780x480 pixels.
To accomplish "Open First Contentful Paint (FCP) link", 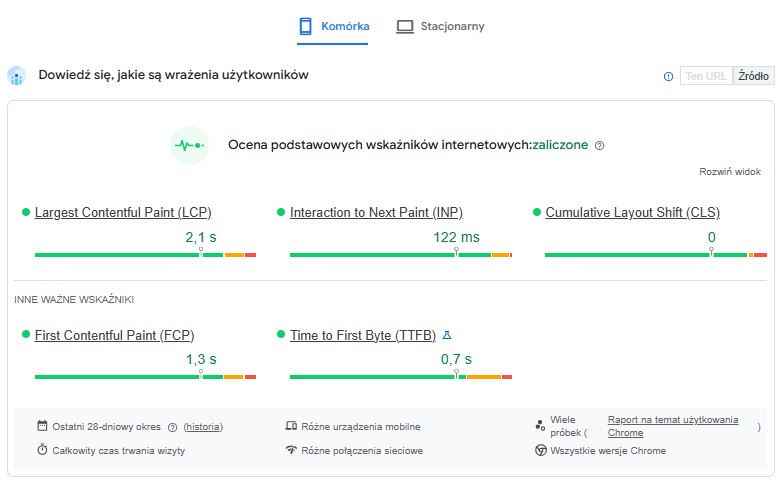I will 114,335.
